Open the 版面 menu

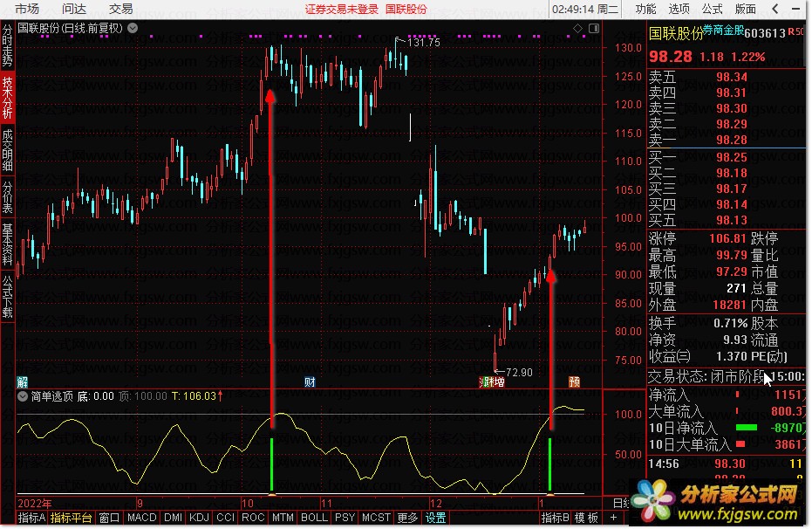point(745,9)
